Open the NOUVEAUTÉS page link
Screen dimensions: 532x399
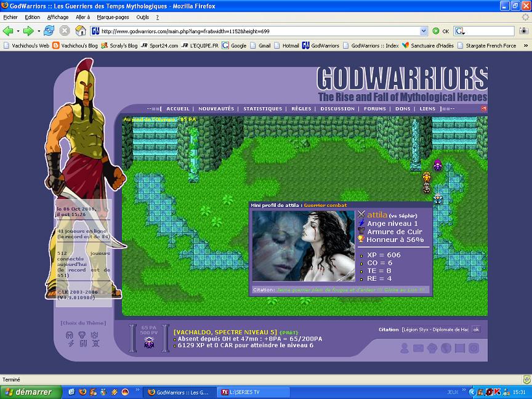[216, 108]
